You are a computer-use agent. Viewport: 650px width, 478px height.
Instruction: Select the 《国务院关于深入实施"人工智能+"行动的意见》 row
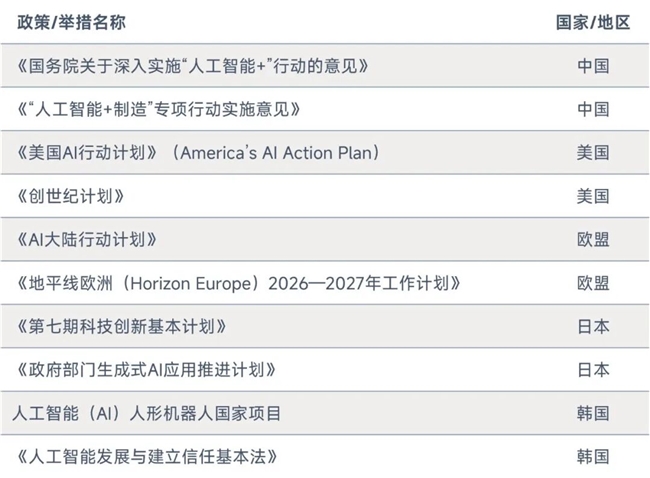click(x=325, y=66)
